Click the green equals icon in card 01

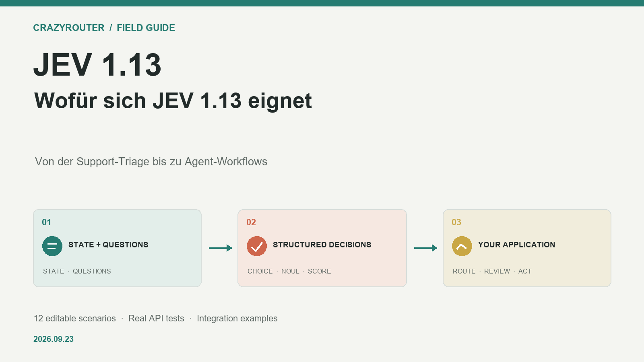coord(52,246)
